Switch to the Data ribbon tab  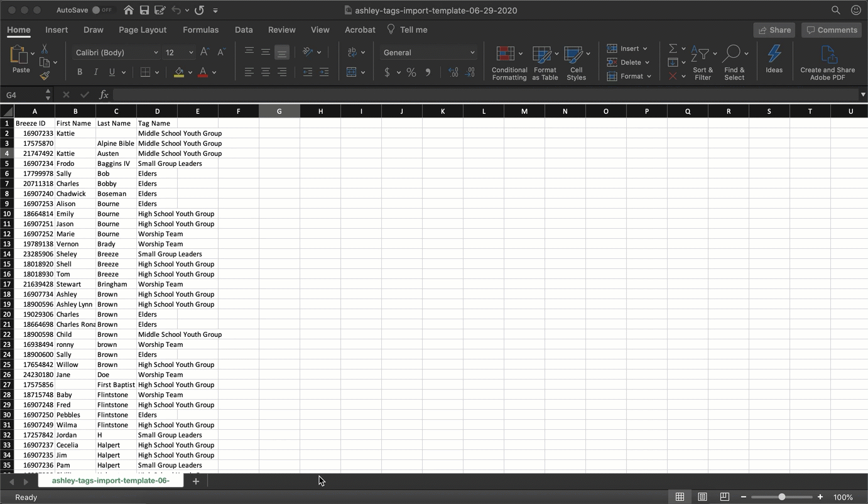pyautogui.click(x=244, y=30)
